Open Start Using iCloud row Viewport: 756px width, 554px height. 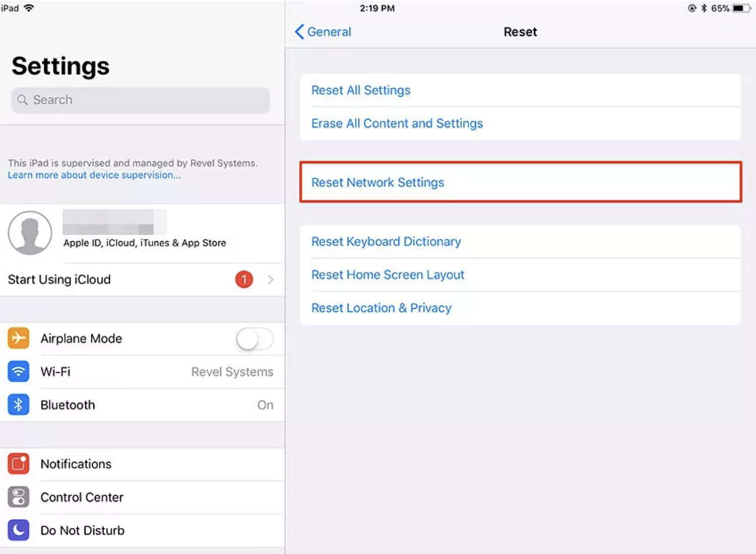142,280
